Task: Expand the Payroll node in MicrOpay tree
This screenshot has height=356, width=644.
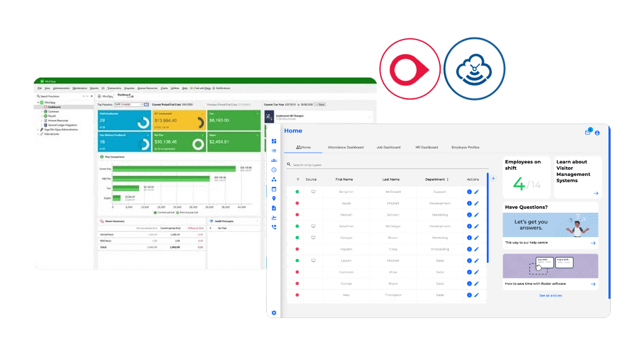Action: [x=43, y=116]
